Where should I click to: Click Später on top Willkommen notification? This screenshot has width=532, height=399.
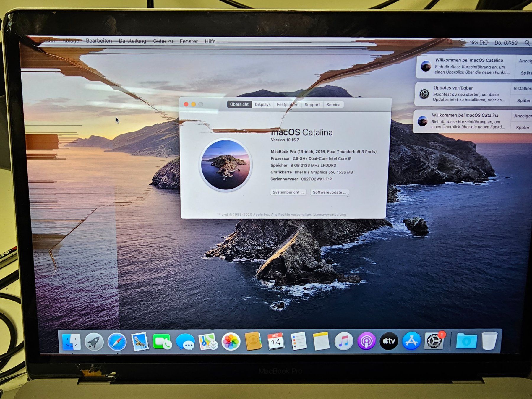pyautogui.click(x=526, y=73)
